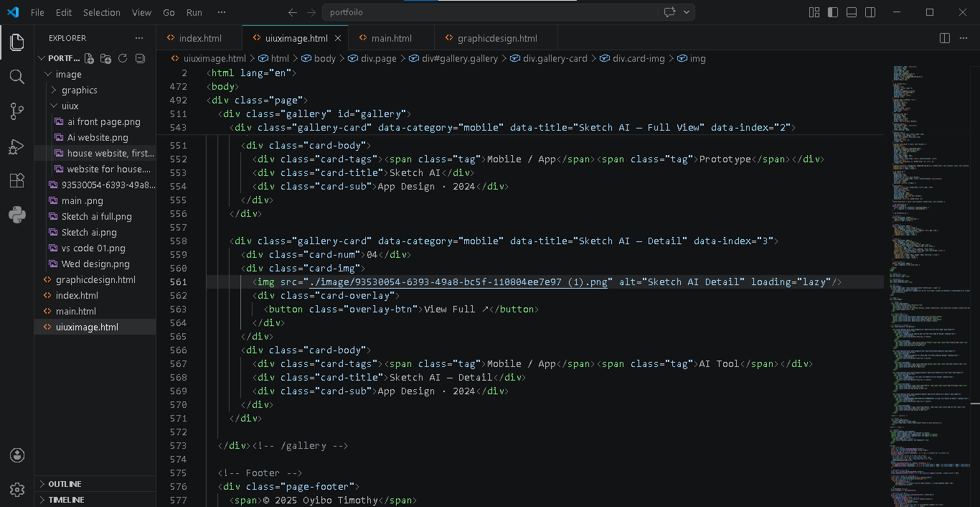
Task: Open Source Control view in activity bar
Action: (17, 111)
